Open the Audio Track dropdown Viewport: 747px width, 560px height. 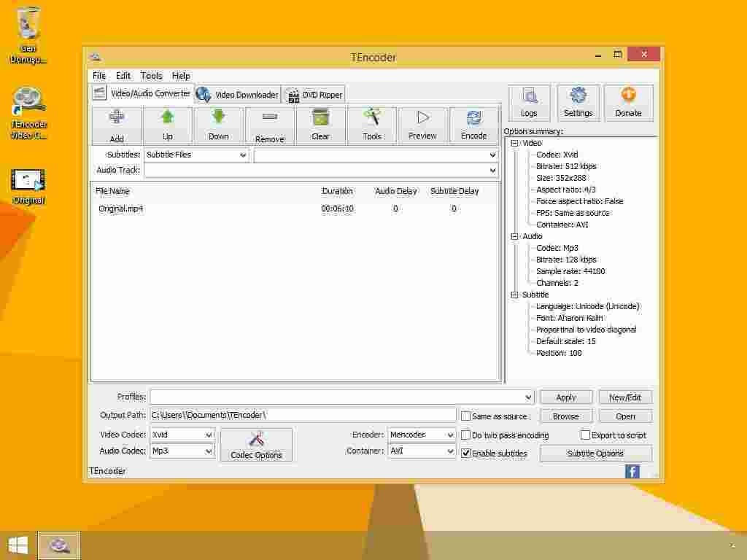click(x=321, y=170)
